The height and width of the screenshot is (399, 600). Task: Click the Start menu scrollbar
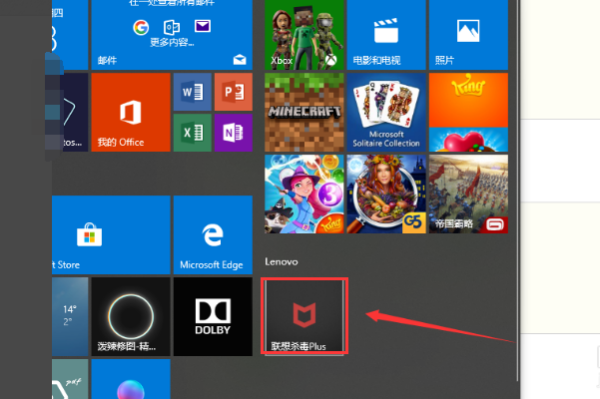[x=517, y=191]
